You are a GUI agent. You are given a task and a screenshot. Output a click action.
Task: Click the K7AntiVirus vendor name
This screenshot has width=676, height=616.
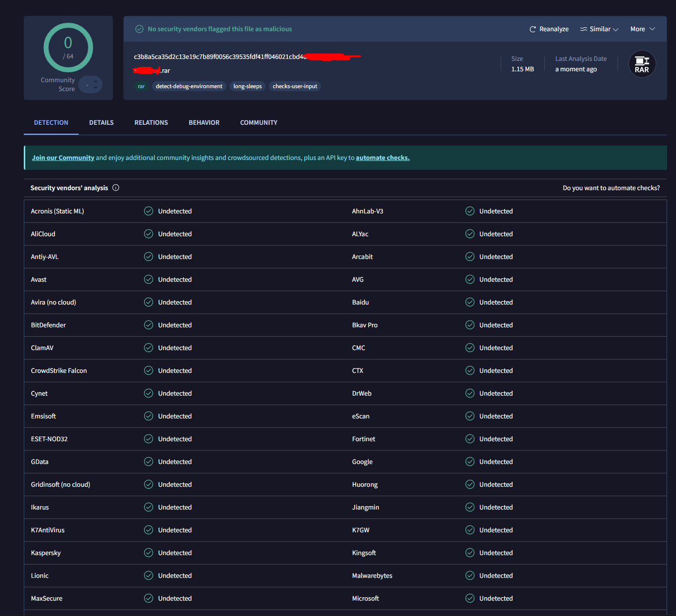48,530
